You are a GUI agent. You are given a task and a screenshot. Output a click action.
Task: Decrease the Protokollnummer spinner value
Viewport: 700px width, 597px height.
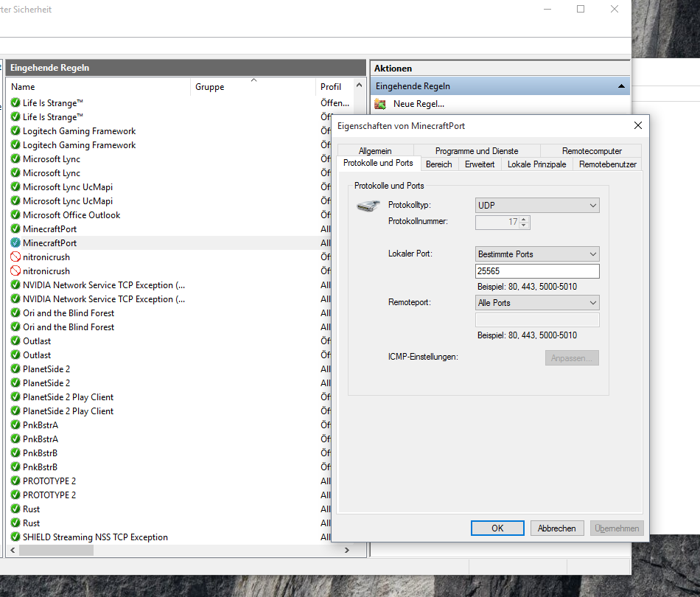tap(524, 225)
